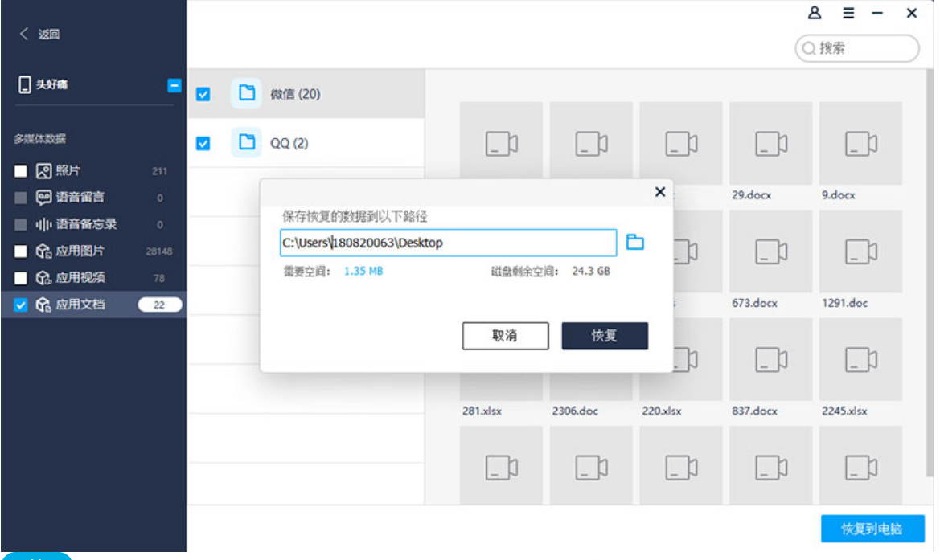Click the phone device icon 头好痛

(x=25, y=84)
